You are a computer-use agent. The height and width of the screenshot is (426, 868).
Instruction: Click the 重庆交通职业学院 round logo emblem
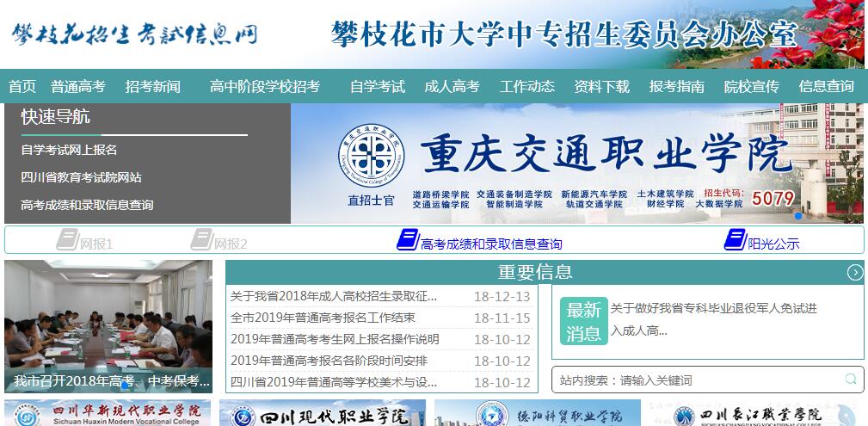coord(371,156)
